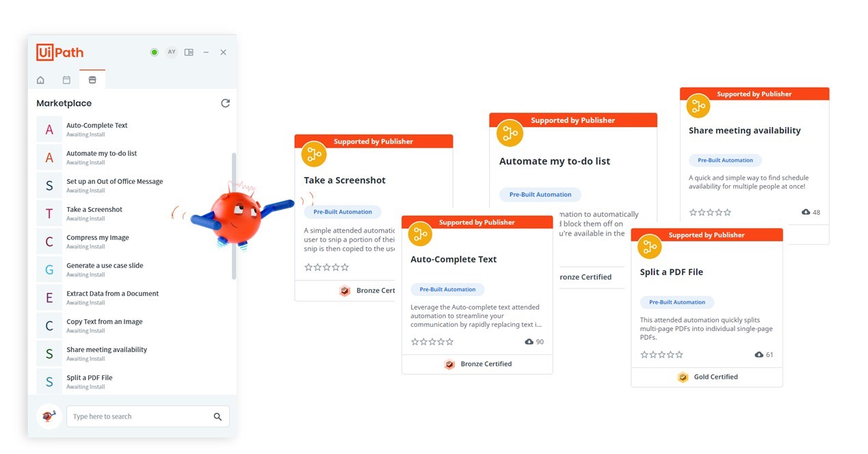The height and width of the screenshot is (454, 868).
Task: Click the Marketplace list scrollbar
Action: (x=234, y=215)
